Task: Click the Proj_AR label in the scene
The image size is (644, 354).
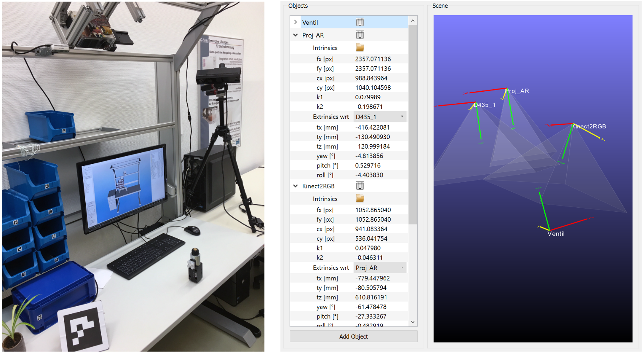Action: click(x=517, y=91)
